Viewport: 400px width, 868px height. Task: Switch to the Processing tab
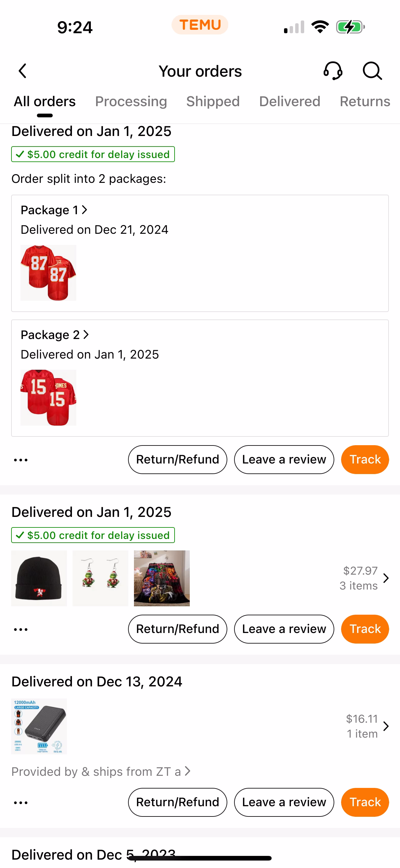tap(131, 102)
